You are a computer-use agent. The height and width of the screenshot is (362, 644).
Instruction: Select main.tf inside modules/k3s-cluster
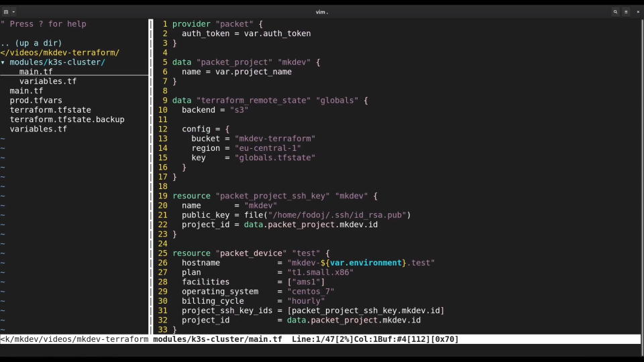[36, 72]
